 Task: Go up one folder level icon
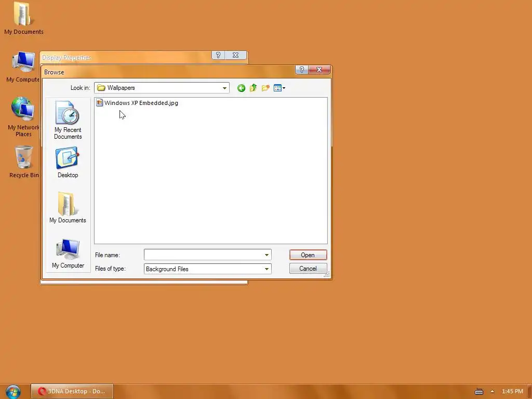click(x=253, y=88)
